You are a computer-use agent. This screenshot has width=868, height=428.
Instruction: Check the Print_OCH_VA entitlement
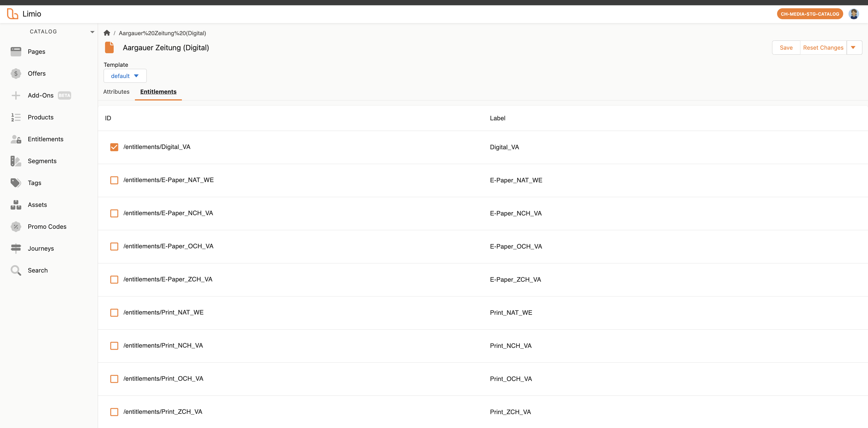pyautogui.click(x=114, y=378)
